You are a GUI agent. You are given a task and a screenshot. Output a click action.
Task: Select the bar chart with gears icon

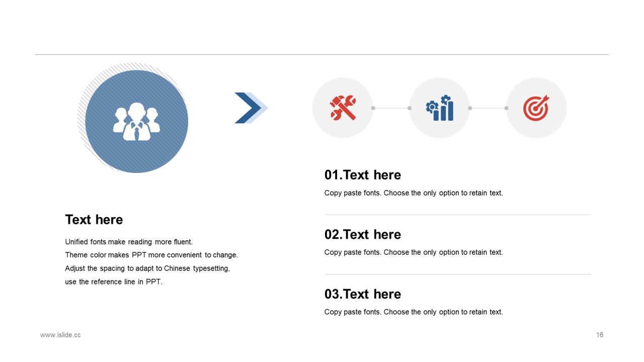click(440, 108)
